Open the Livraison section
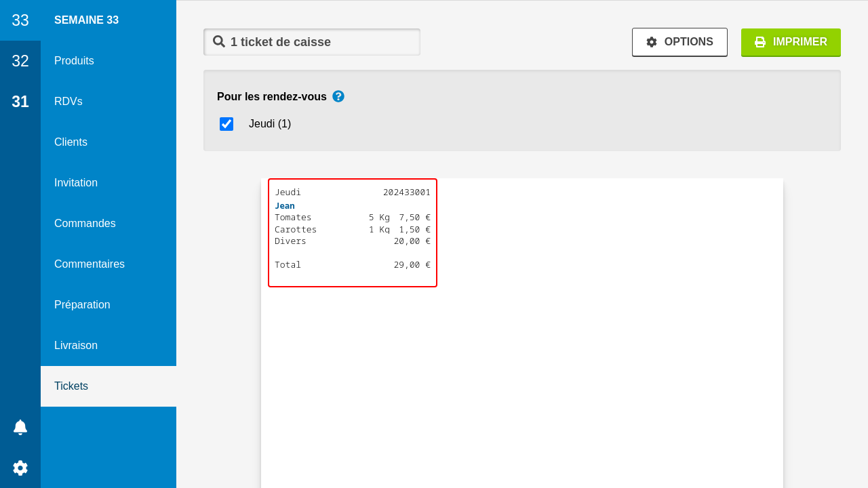Screen dimensions: 868x488 click(x=76, y=346)
